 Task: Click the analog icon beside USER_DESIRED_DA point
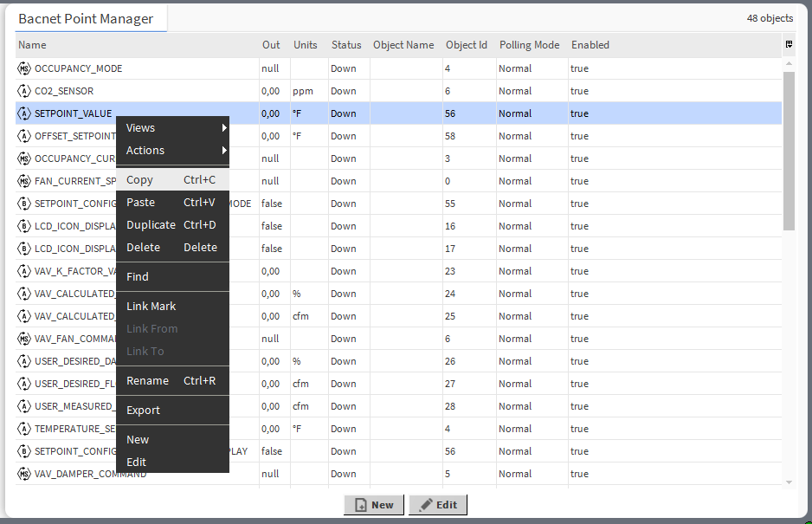pos(23,360)
